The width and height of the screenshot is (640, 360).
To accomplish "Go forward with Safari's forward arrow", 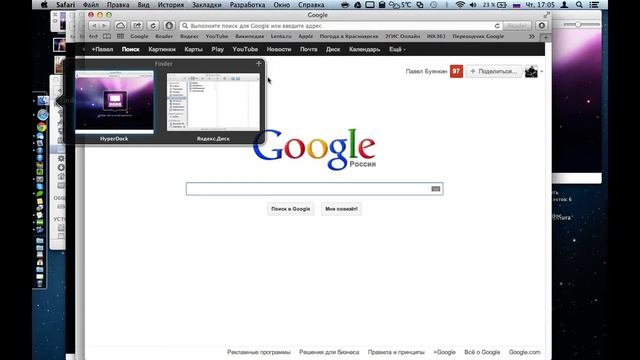I will pos(104,25).
